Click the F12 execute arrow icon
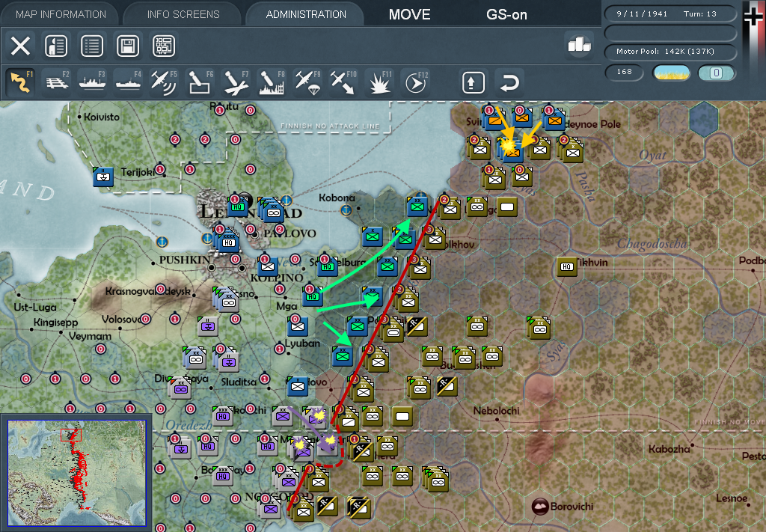766x532 pixels. [414, 82]
